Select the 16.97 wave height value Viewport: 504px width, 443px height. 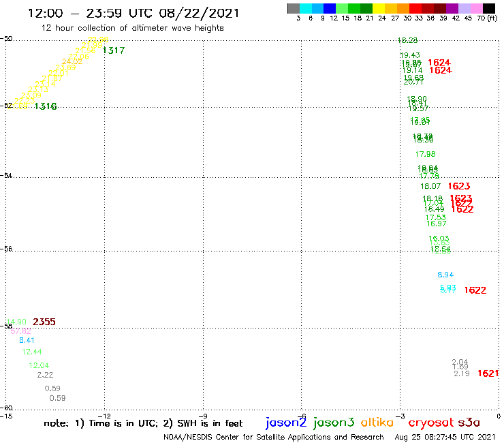pos(436,224)
